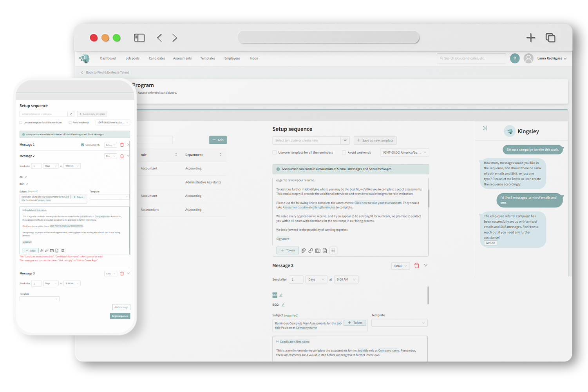The height and width of the screenshot is (392, 588).
Task: Go to the Candidates tab
Action: click(157, 58)
